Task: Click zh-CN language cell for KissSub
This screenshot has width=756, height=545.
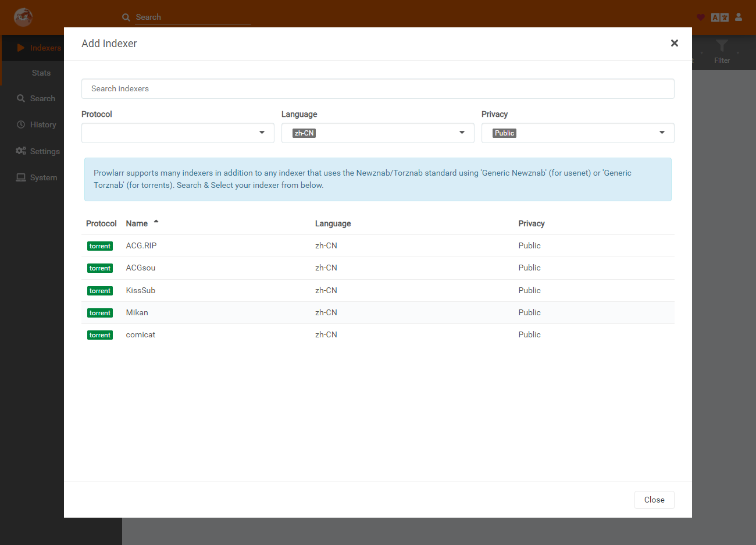Action: 326,290
